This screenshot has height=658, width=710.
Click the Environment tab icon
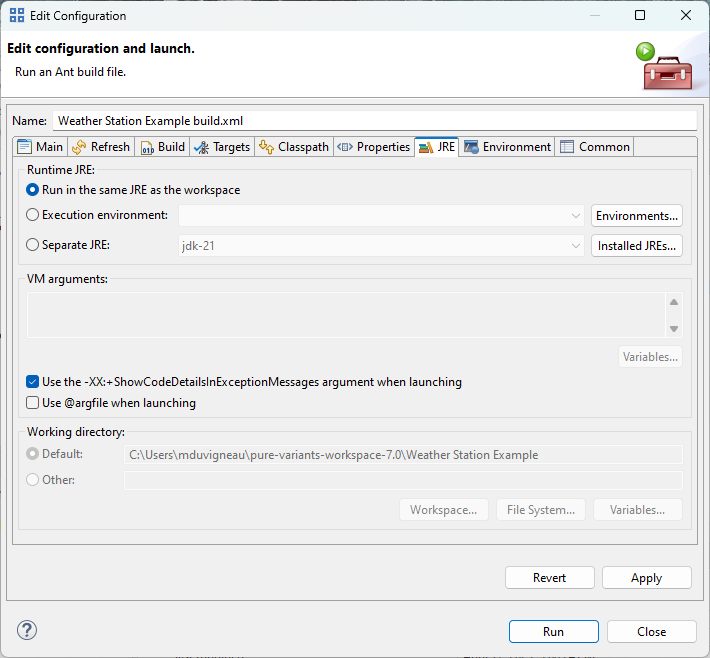tap(471, 147)
